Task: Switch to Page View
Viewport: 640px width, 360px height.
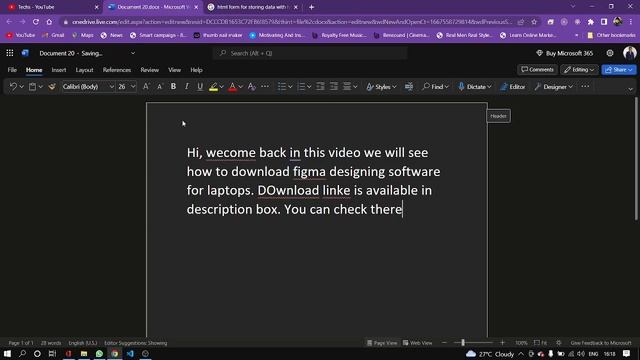Action: (x=382, y=343)
